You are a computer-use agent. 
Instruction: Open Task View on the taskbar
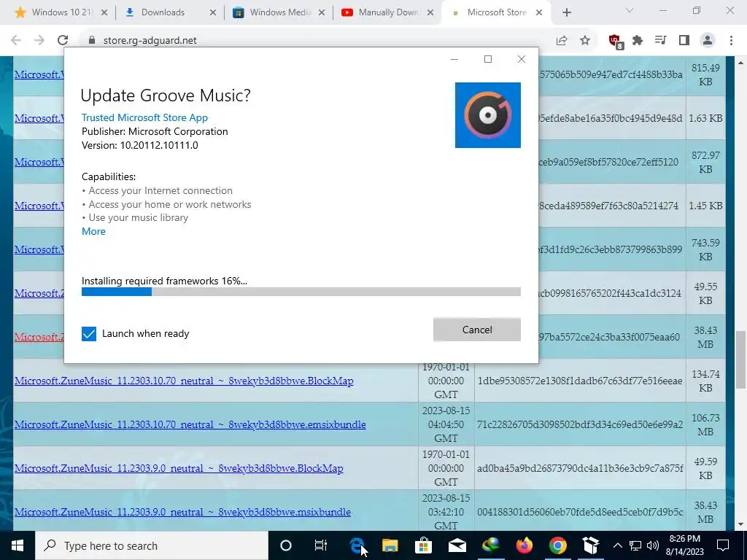click(321, 545)
